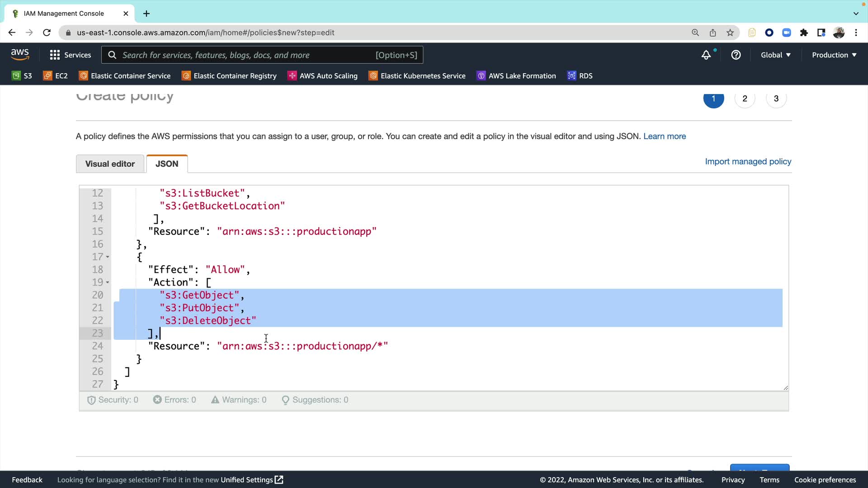Viewport: 868px width, 488px height.
Task: Reload the page in the browser
Action: click(x=47, y=33)
